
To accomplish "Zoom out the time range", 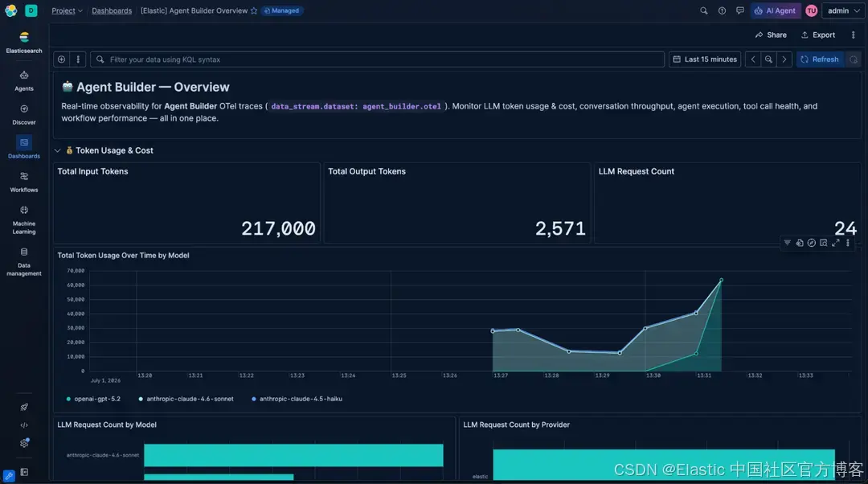I will (x=768, y=59).
